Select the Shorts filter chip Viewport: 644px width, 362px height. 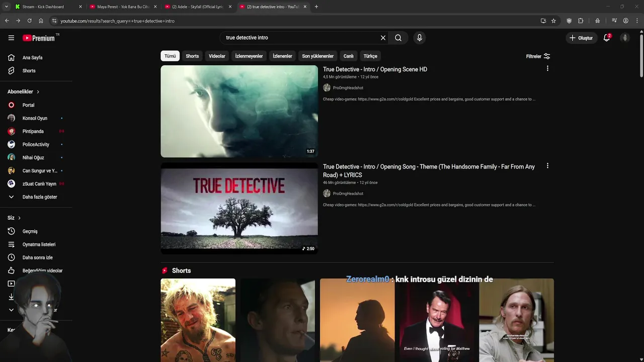[x=192, y=56]
